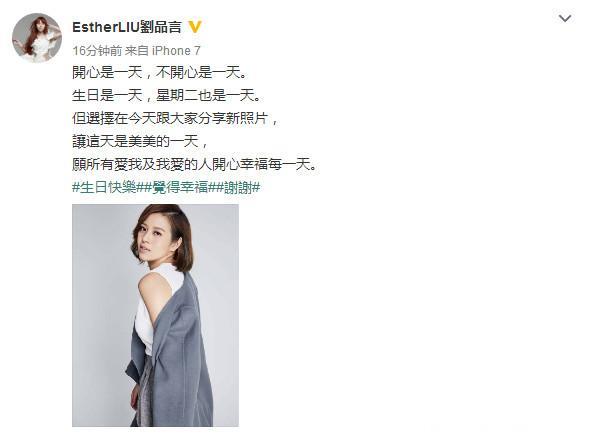
Task: Click the red-haired figure in avatar
Action: point(37,38)
